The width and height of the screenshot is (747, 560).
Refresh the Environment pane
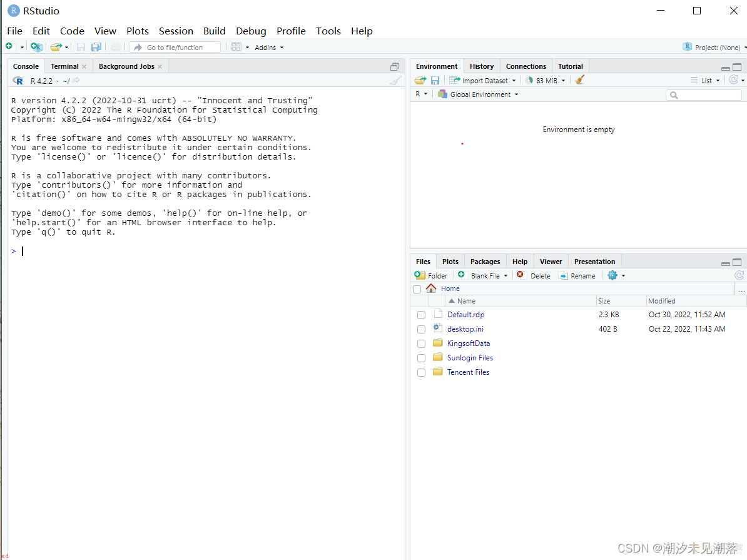pyautogui.click(x=734, y=80)
